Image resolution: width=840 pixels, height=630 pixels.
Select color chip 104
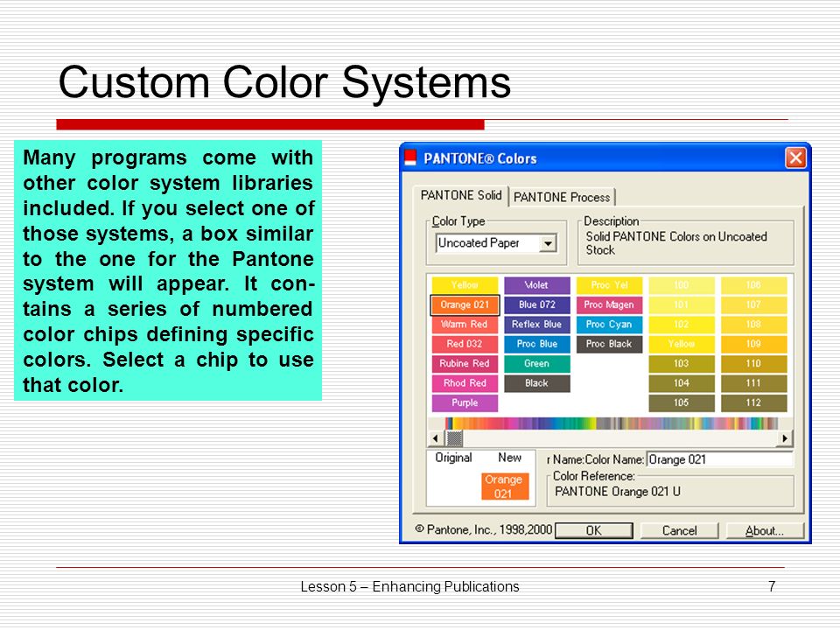(682, 383)
